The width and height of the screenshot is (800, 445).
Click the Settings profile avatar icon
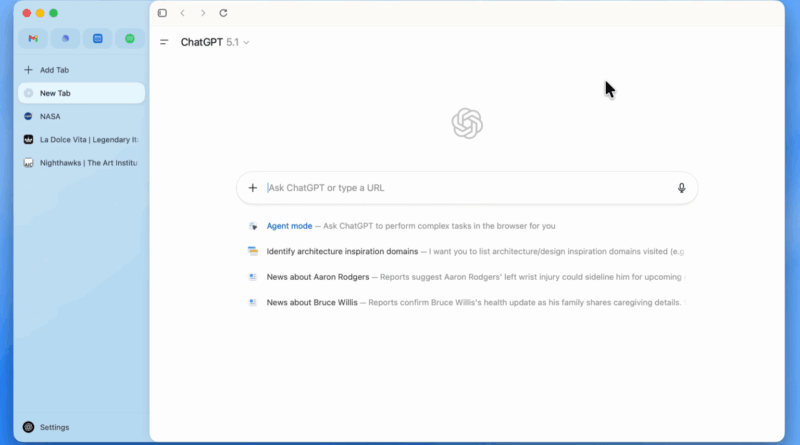[29, 427]
